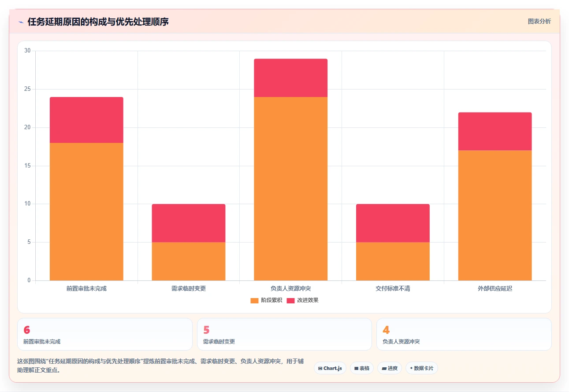Click the orange bar segment for 交付标准不清

[393, 261]
